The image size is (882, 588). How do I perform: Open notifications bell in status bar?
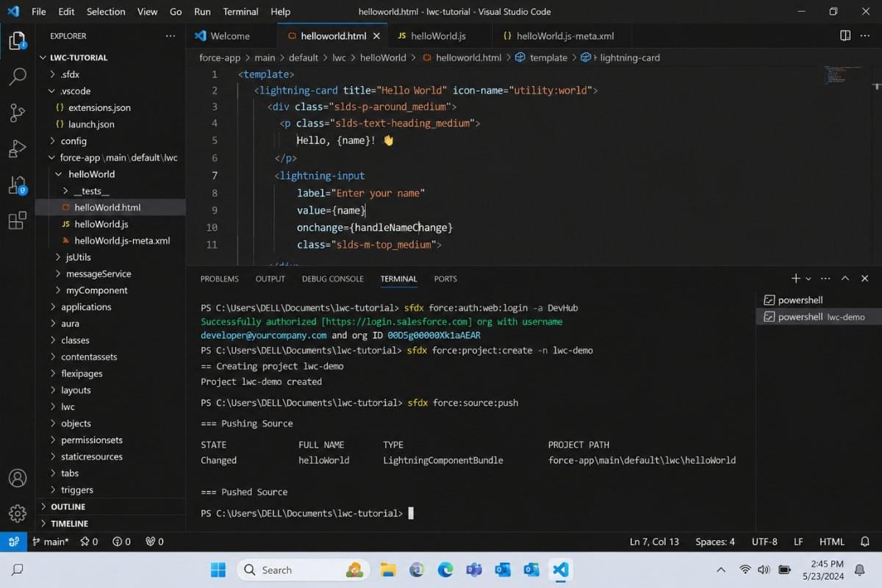pos(865,542)
